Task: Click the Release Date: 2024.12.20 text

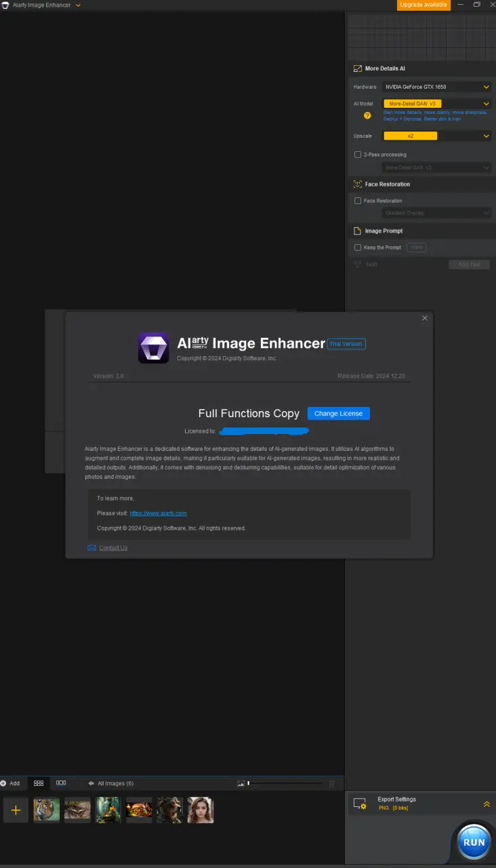Action: [x=371, y=376]
